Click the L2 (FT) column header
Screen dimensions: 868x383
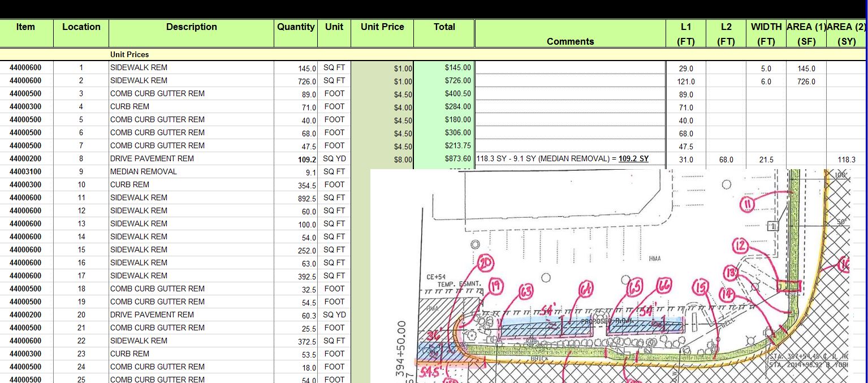(726, 34)
